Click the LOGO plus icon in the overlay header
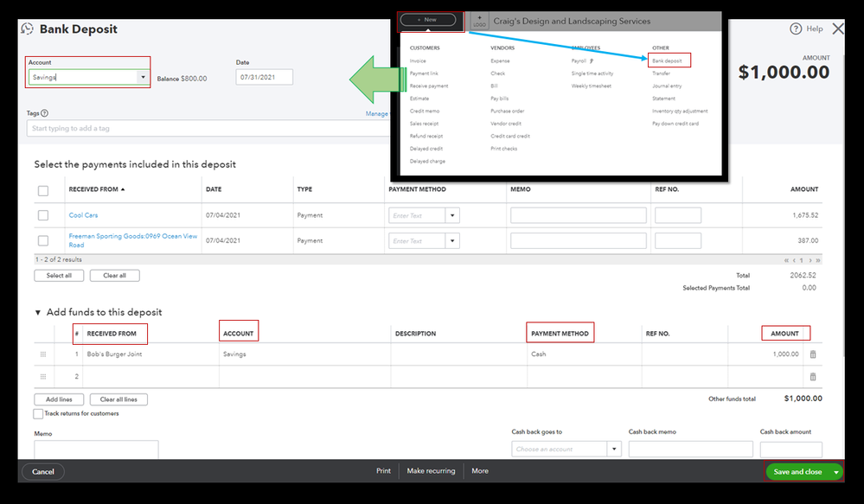 (x=479, y=21)
